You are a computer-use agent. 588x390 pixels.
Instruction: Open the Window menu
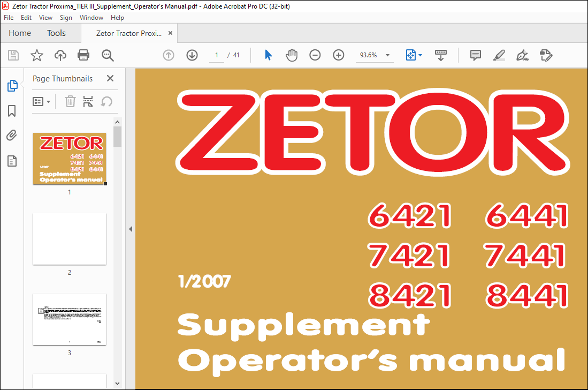[91, 18]
